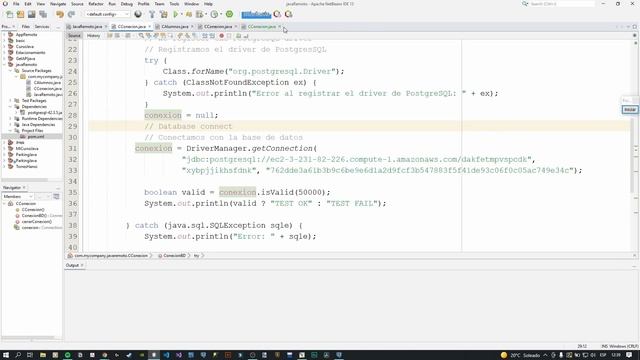Expand the Java Dependencies node
This screenshot has width=640, height=360.
(11, 124)
